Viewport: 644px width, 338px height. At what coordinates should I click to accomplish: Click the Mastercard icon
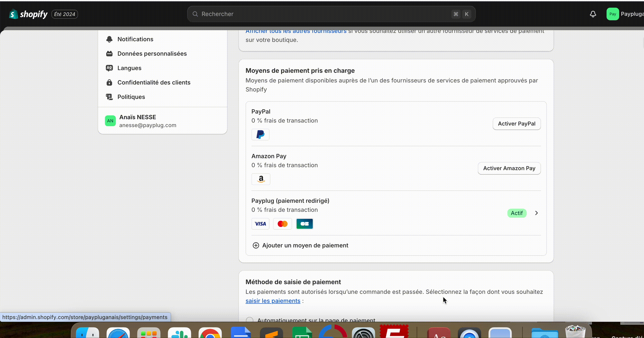tap(283, 224)
